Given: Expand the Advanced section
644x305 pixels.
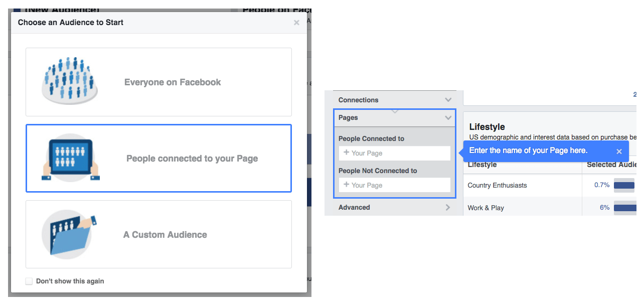Looking at the screenshot, I should point(448,207).
